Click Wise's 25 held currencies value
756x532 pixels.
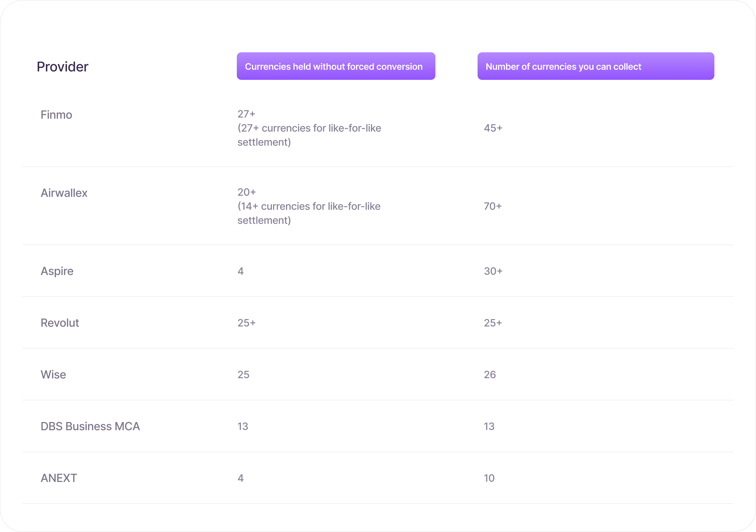(x=243, y=375)
